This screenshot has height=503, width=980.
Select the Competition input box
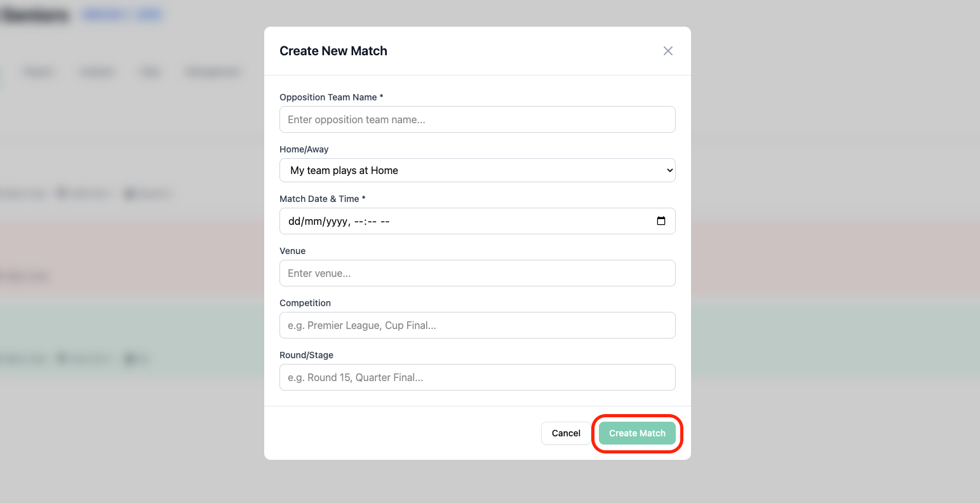click(x=477, y=325)
